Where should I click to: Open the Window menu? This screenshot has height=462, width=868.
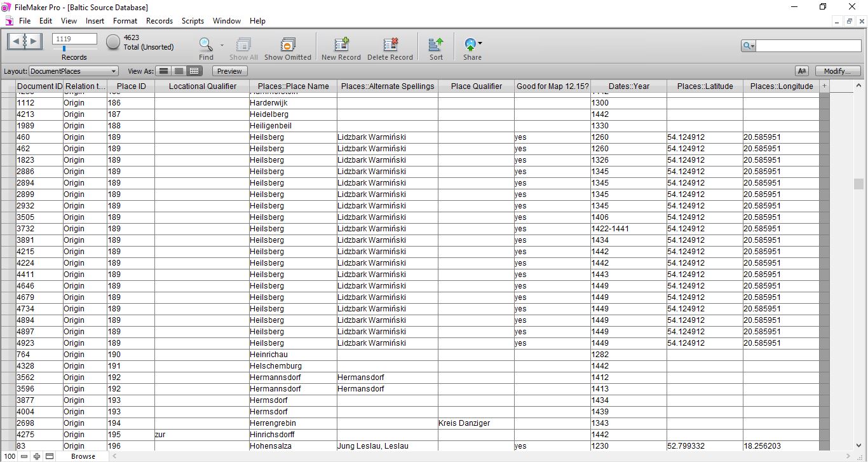click(227, 21)
